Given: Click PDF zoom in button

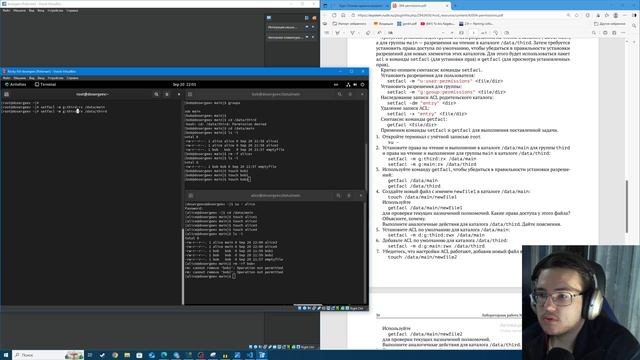Looking at the screenshot, I should (x=452, y=33).
